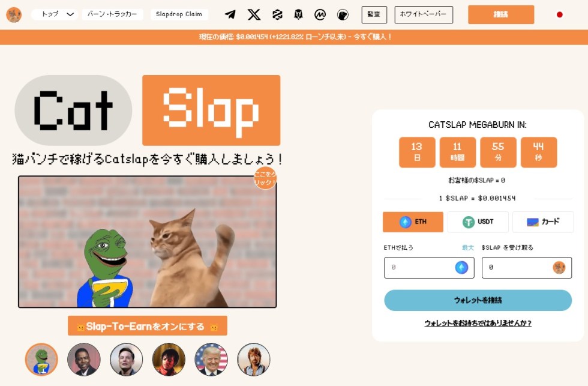Switch language via the Japan flag icon
588x386 pixels.
click(x=559, y=14)
